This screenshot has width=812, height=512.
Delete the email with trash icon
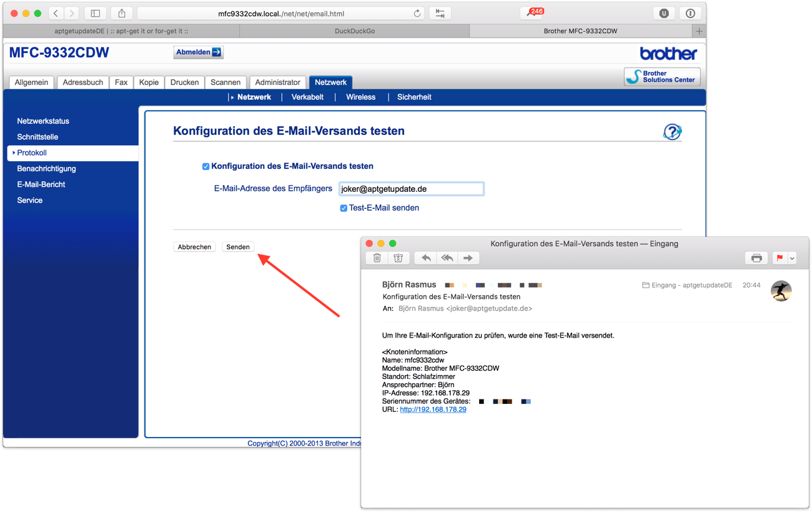point(377,258)
